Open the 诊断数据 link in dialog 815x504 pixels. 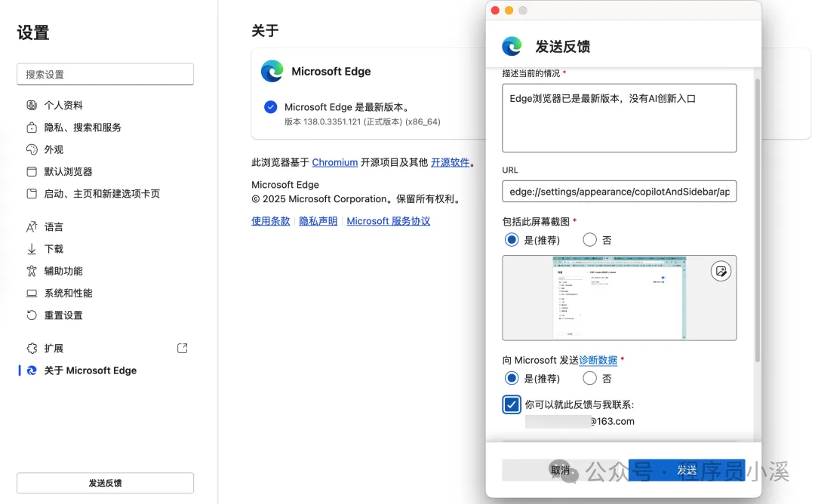pyautogui.click(x=598, y=360)
